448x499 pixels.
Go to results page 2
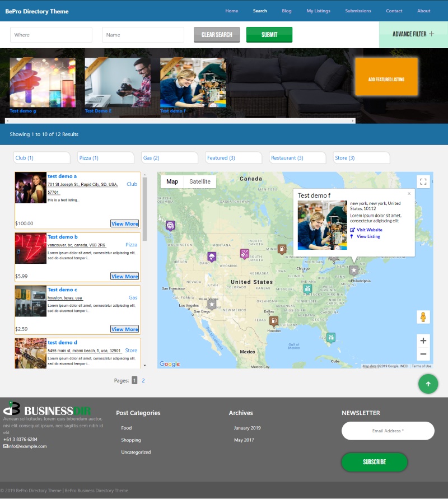pos(143,380)
